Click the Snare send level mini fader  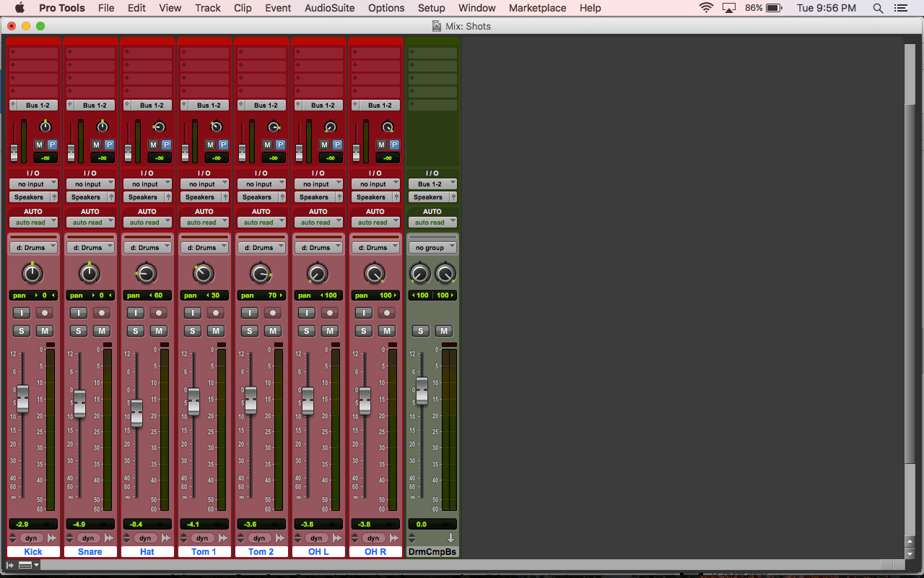(71, 152)
